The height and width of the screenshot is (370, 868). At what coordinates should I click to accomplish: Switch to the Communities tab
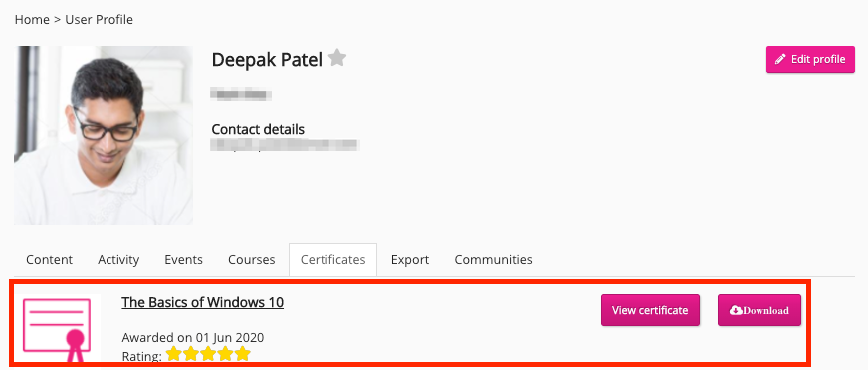click(494, 260)
